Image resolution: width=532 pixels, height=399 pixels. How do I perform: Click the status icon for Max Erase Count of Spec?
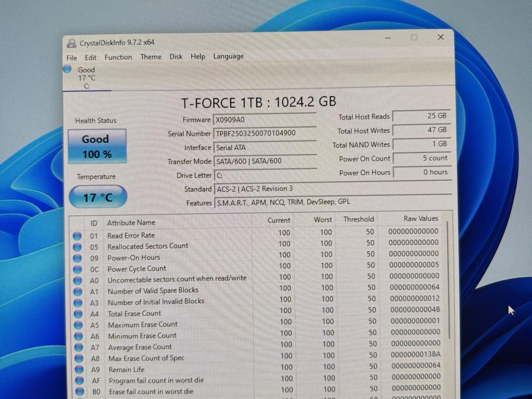pos(79,358)
